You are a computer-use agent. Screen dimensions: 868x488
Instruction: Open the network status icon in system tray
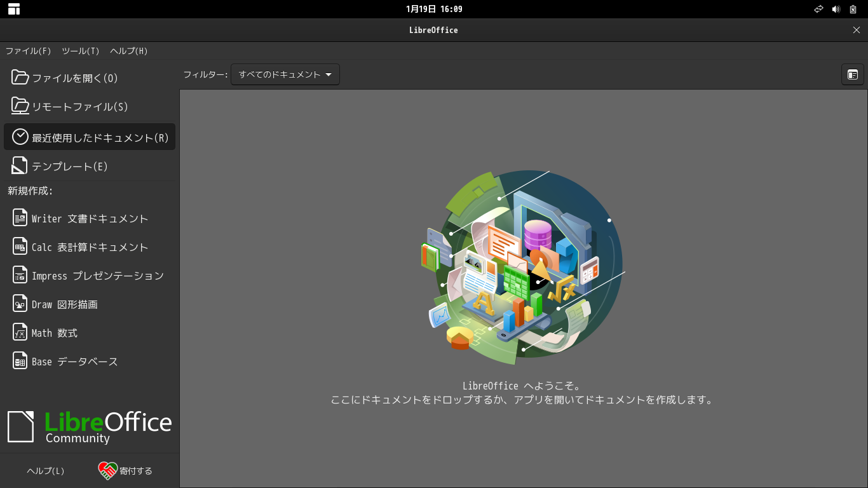point(818,9)
